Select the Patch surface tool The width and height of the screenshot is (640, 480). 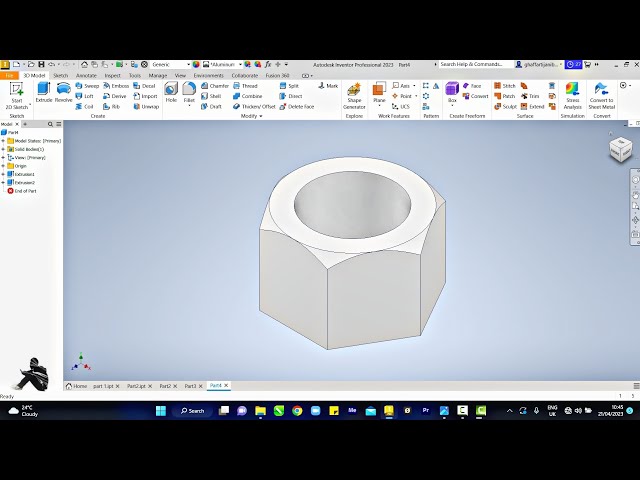(505, 96)
